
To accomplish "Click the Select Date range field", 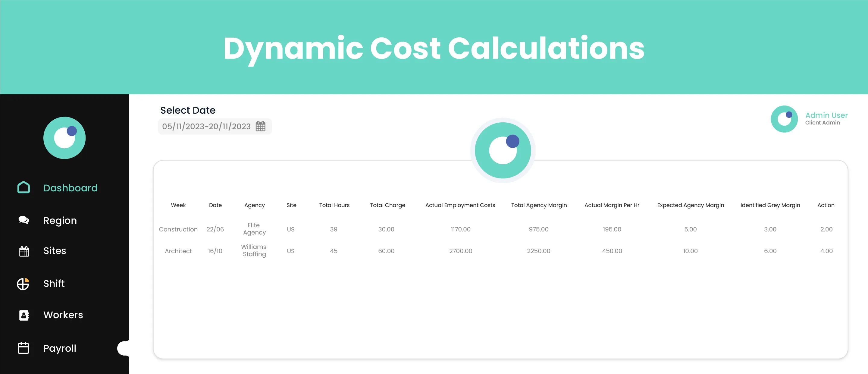I will pos(206,126).
